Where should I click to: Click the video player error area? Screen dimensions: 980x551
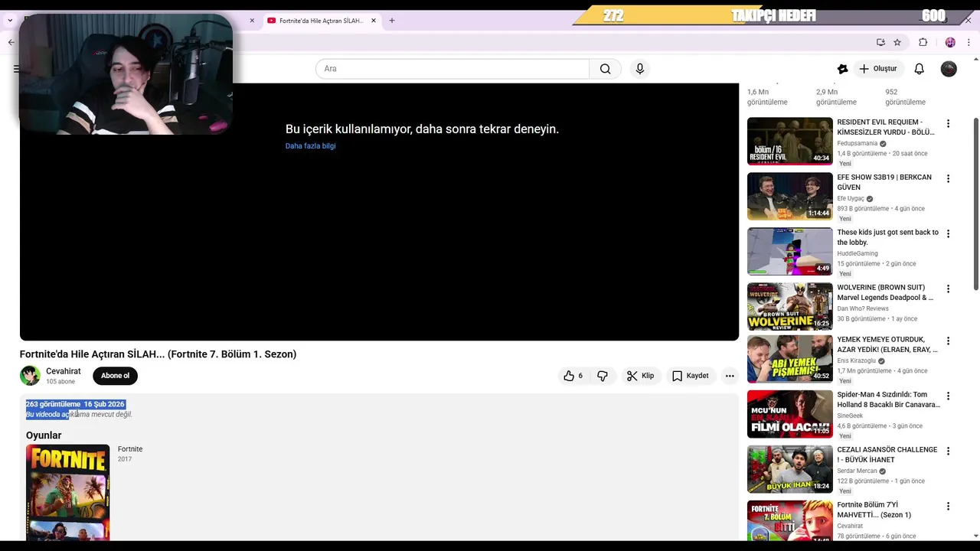[379, 212]
